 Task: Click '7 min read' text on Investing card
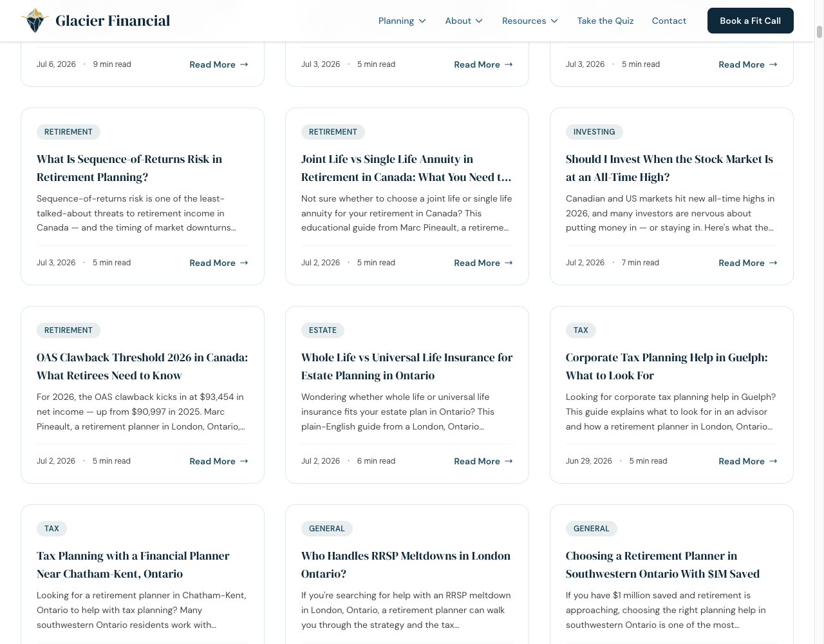(x=641, y=263)
